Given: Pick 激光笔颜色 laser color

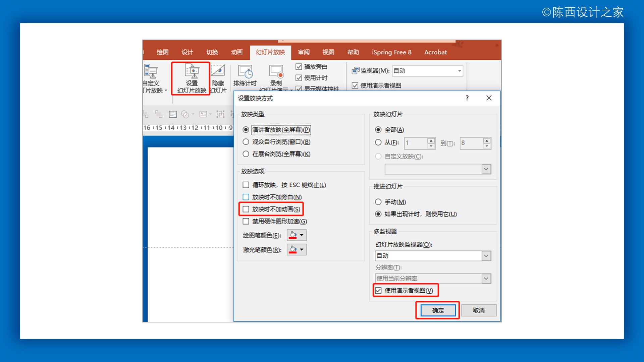Looking at the screenshot, I should point(297,250).
